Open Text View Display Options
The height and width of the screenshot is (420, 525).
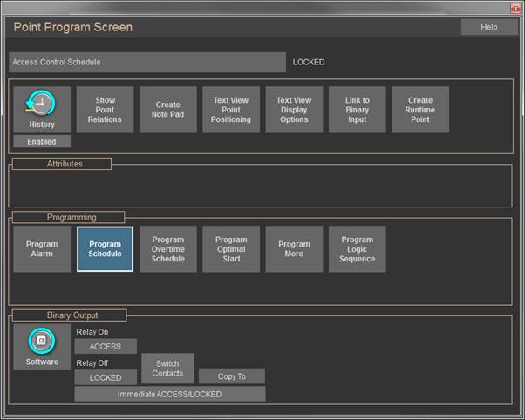tap(294, 110)
